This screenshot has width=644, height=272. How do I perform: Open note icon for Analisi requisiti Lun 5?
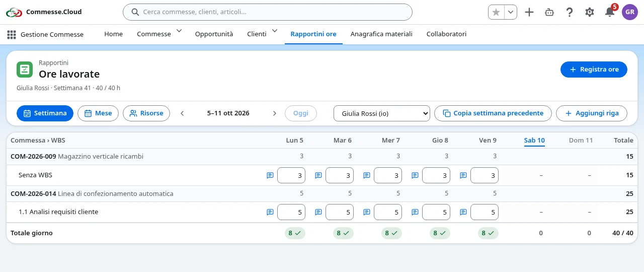270,212
